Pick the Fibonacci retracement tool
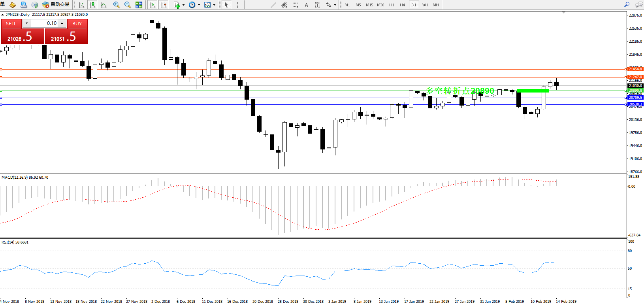The image size is (644, 306). 296,5
